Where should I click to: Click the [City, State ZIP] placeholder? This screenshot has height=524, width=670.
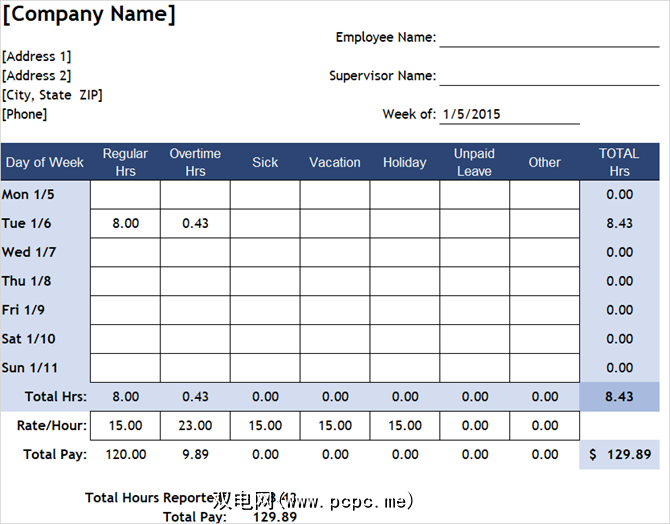click(x=52, y=95)
